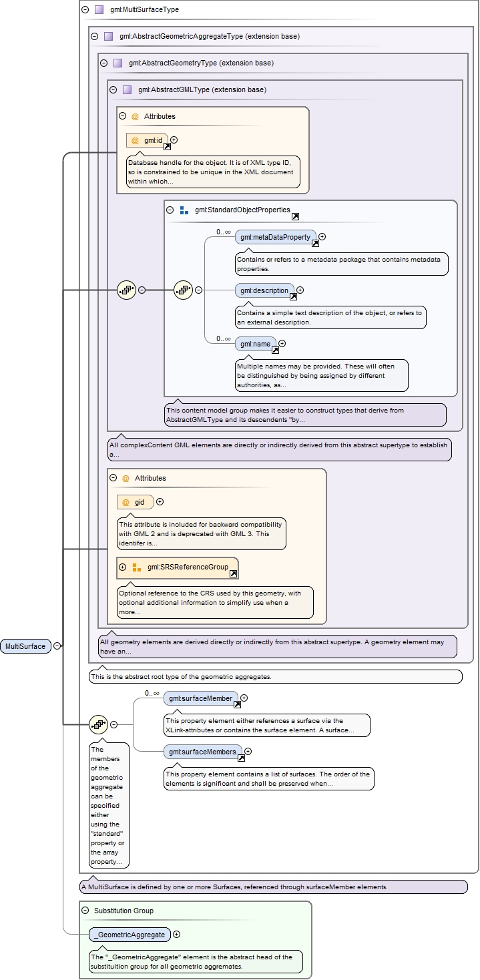Screen dimensions: 480x980
Task: Collapse the MultiSurface root element
Action: point(57,646)
